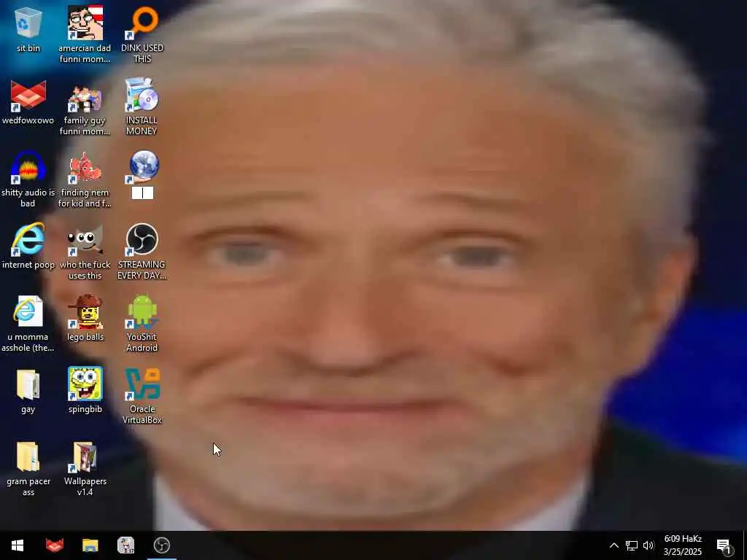Select the 'DINK USED THIS' shortcut icon

point(142,23)
